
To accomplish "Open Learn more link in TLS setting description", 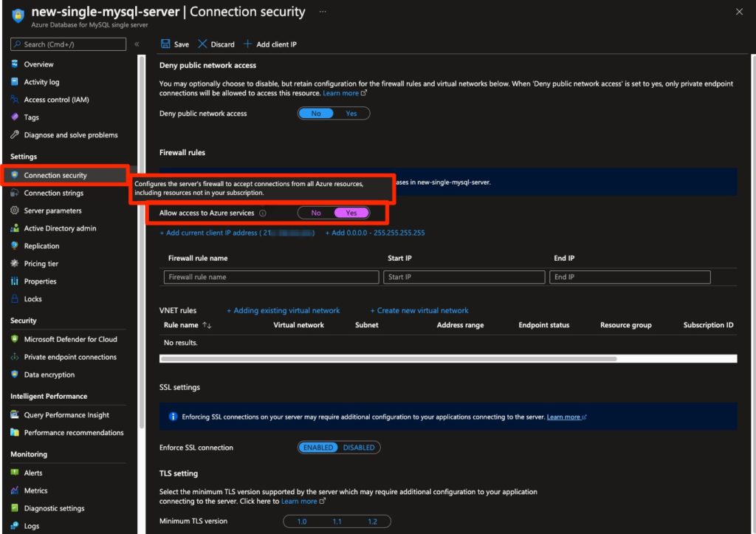I will click(303, 502).
